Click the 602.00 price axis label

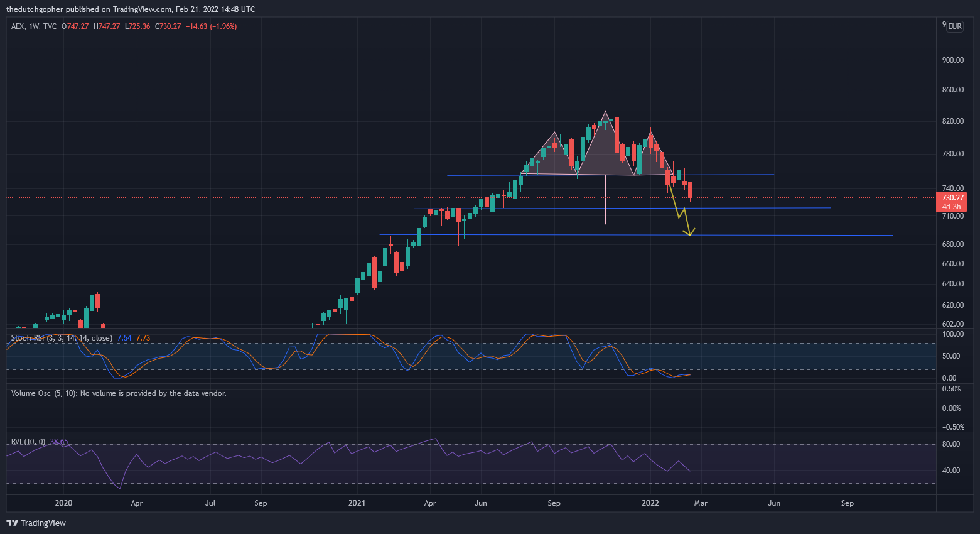953,324
